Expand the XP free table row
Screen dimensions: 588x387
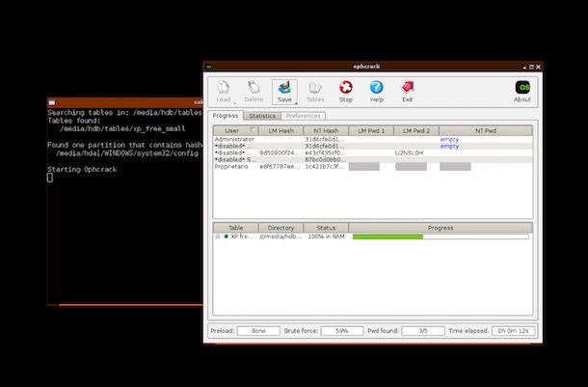coord(218,236)
